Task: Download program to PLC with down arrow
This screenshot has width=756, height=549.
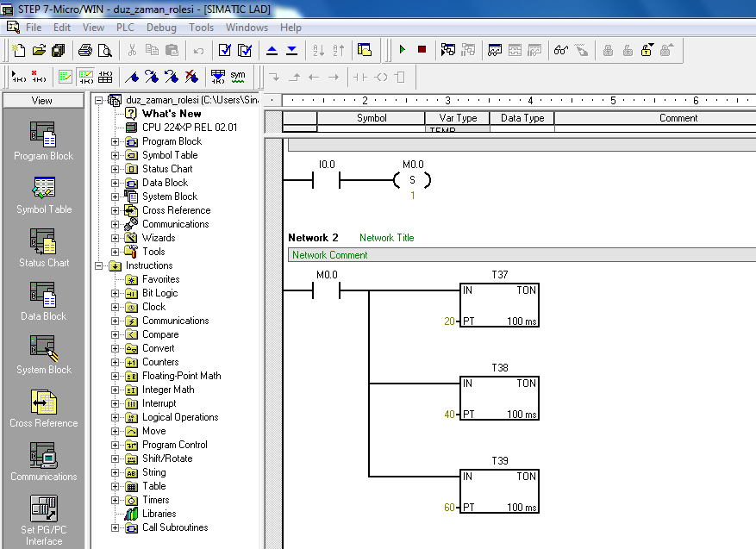Action: (x=291, y=50)
